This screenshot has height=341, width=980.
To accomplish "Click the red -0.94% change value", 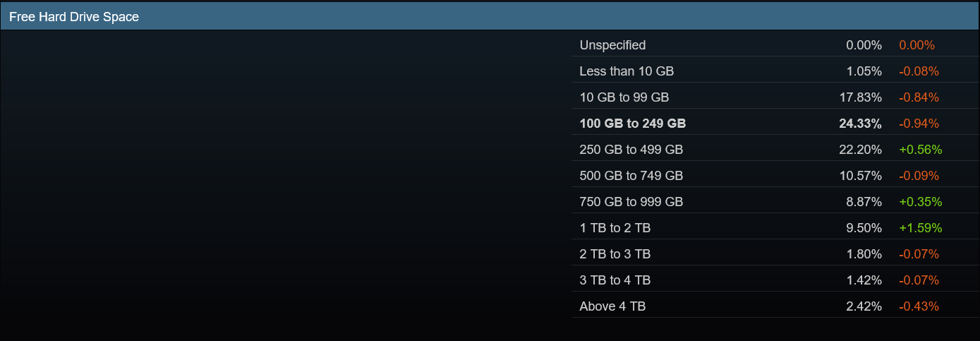I will click(x=919, y=124).
